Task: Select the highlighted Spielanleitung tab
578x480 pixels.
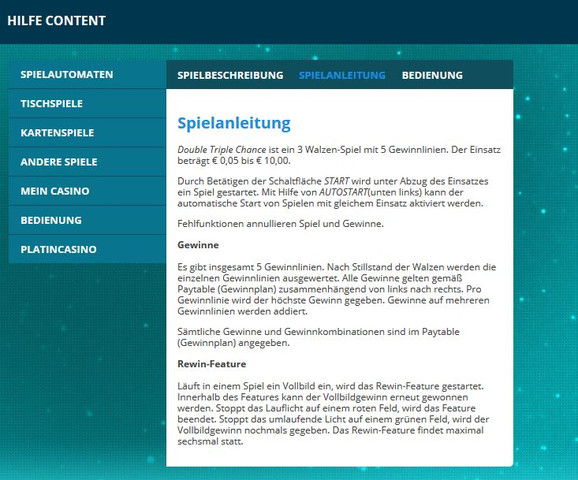Action: pyautogui.click(x=342, y=75)
